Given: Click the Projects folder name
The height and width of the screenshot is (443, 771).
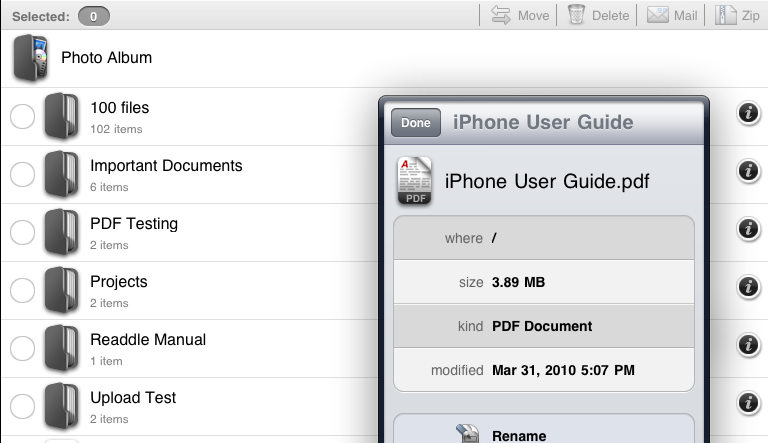Looking at the screenshot, I should tap(119, 282).
